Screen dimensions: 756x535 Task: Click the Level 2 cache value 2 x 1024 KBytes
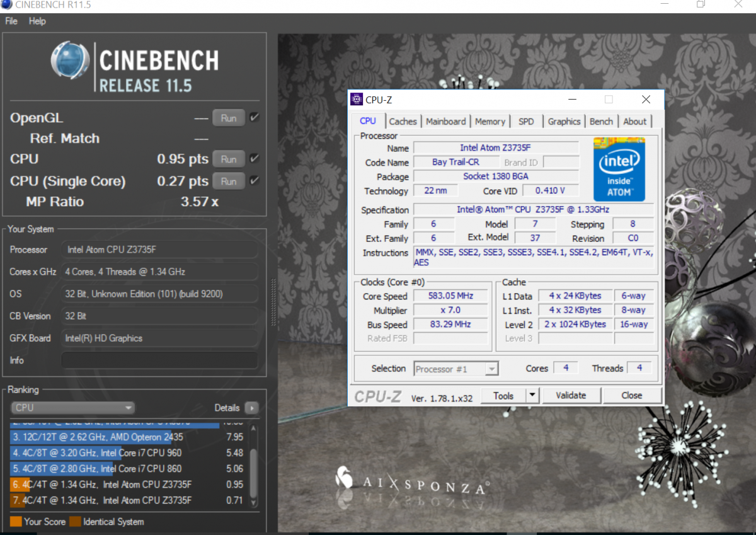(x=575, y=325)
